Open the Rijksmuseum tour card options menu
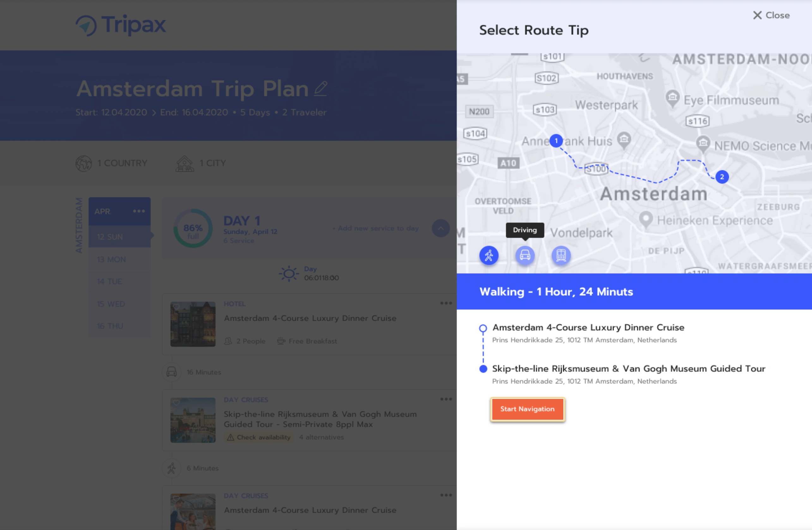The height and width of the screenshot is (530, 812). [446, 399]
